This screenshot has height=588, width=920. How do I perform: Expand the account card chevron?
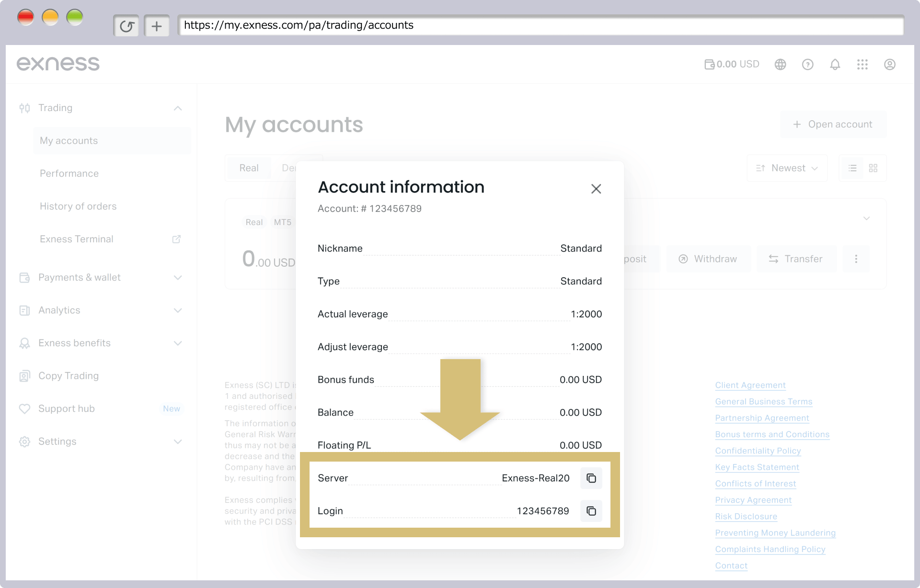(866, 218)
